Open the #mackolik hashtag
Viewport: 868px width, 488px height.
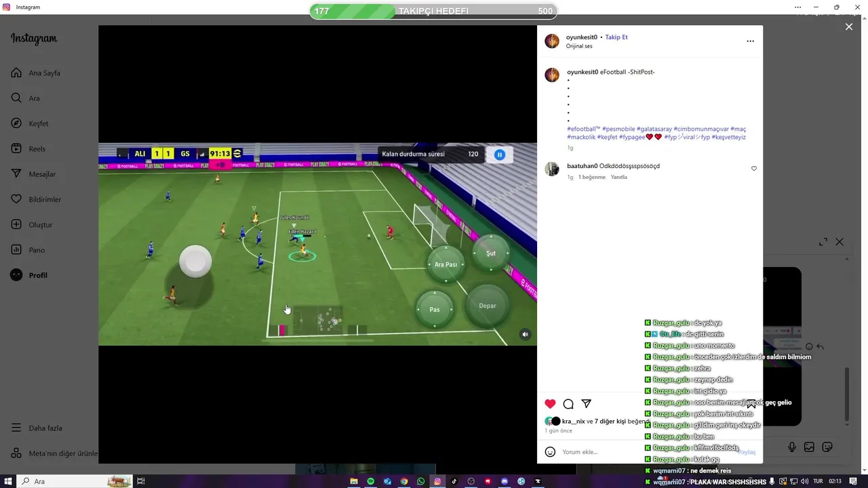coord(581,137)
